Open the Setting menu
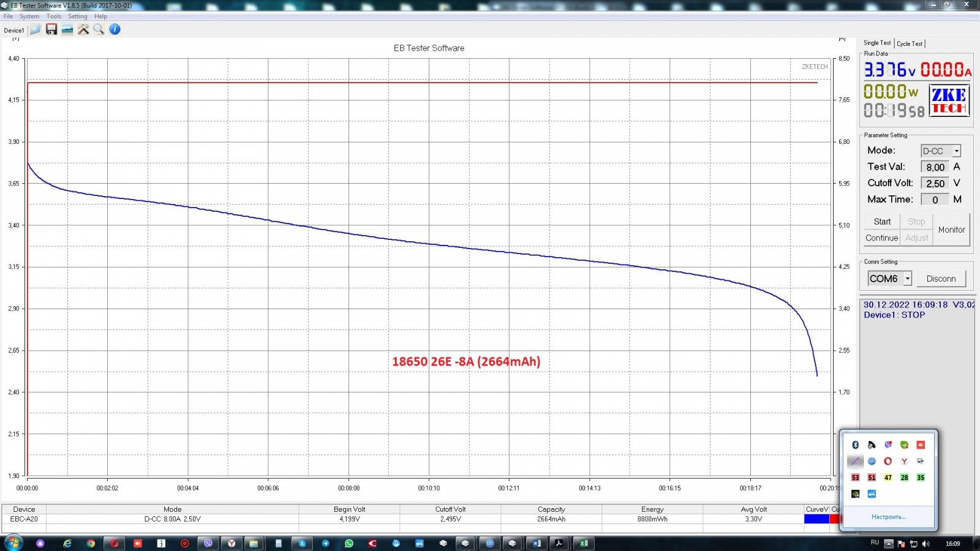980x551 pixels. (77, 17)
